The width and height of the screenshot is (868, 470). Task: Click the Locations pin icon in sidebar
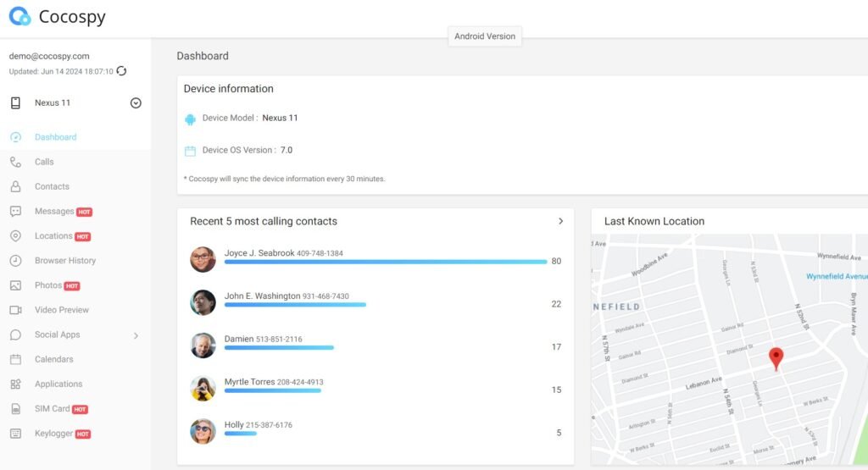(15, 236)
